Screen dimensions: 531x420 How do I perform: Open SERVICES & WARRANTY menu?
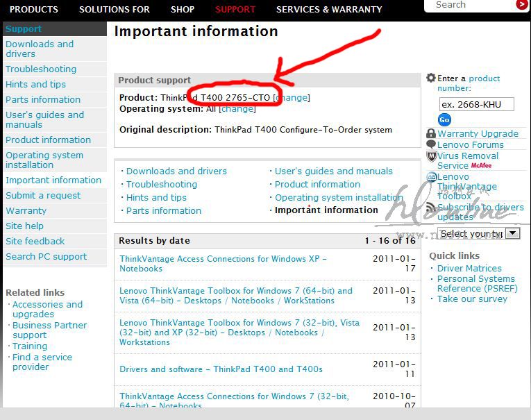pyautogui.click(x=329, y=9)
